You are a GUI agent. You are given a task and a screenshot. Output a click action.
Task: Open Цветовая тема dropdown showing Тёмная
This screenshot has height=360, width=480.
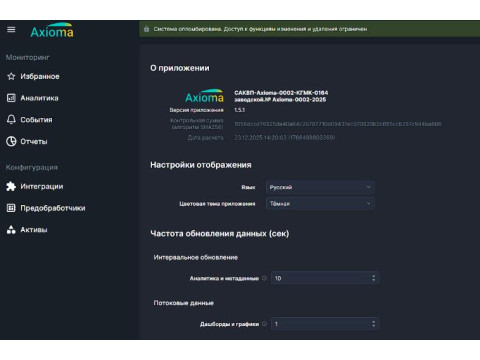[320, 204]
